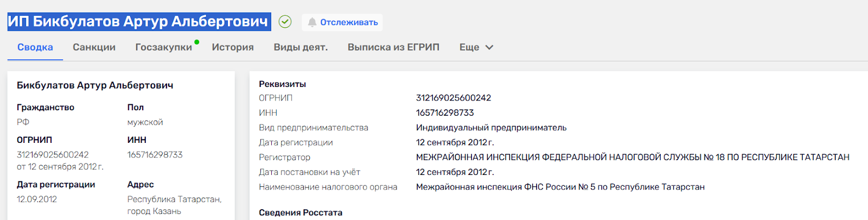The image size is (868, 220).
Task: Click the Сведения Росстата section heading
Action: tap(301, 212)
